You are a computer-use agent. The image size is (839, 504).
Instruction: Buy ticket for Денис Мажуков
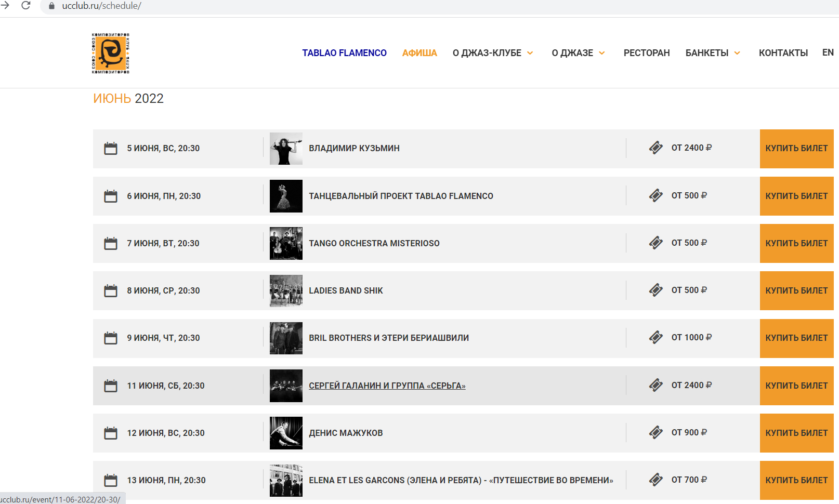[796, 433]
